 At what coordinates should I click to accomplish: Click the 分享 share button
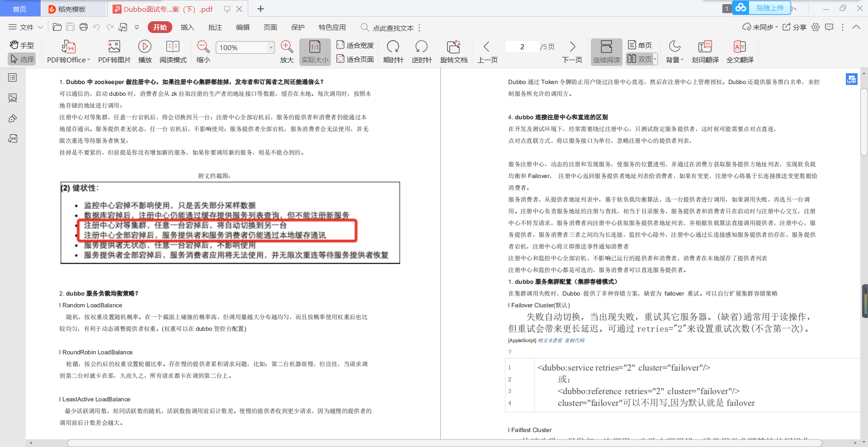795,27
